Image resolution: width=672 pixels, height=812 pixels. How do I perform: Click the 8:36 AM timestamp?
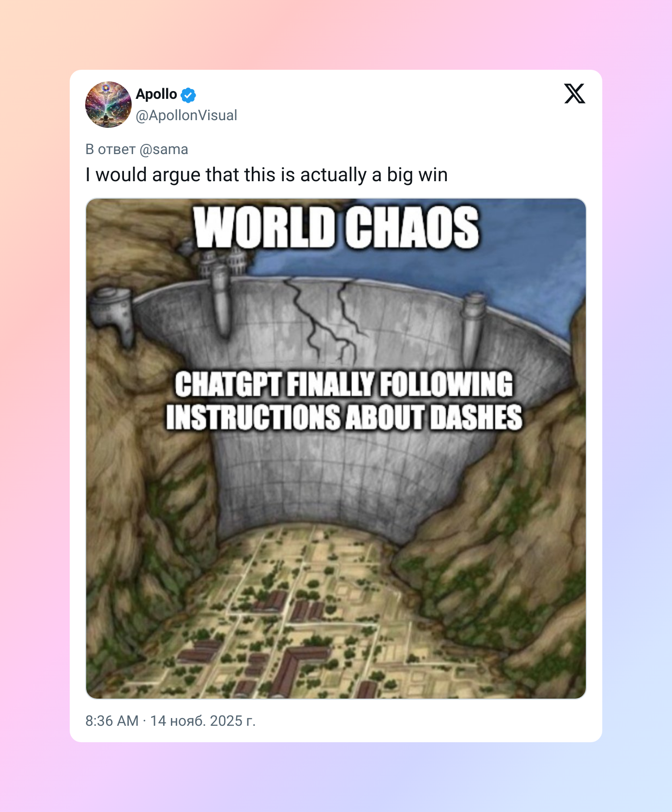pos(112,721)
